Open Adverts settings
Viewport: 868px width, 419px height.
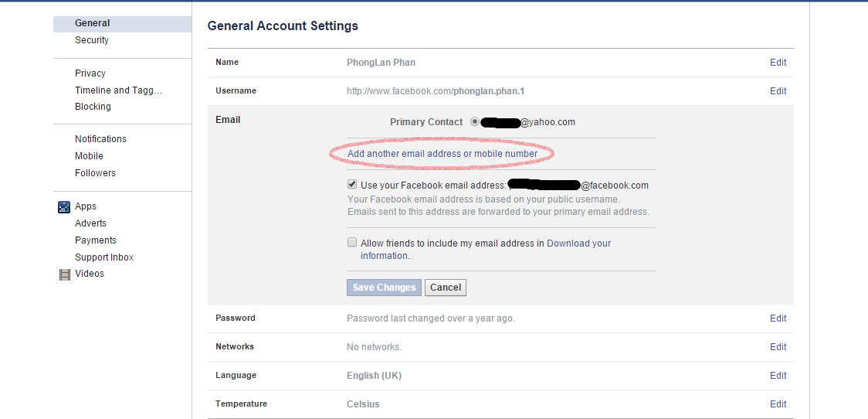[91, 223]
